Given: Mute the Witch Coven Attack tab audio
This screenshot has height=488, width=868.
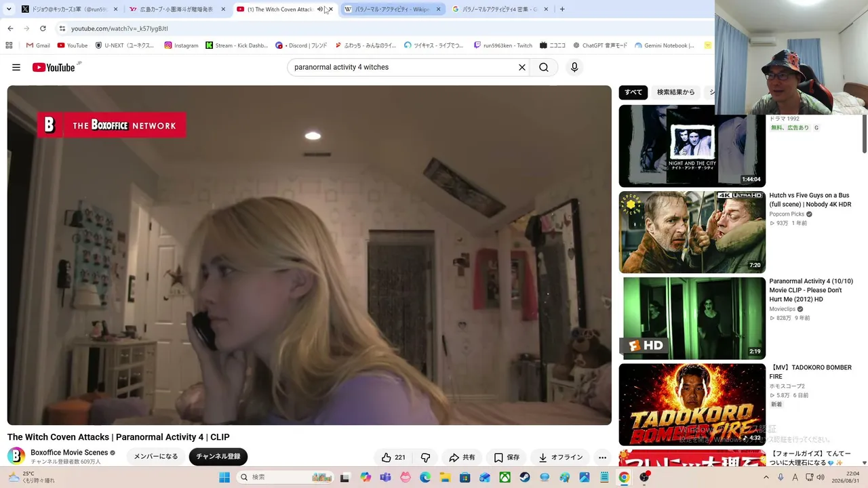Looking at the screenshot, I should [x=320, y=9].
